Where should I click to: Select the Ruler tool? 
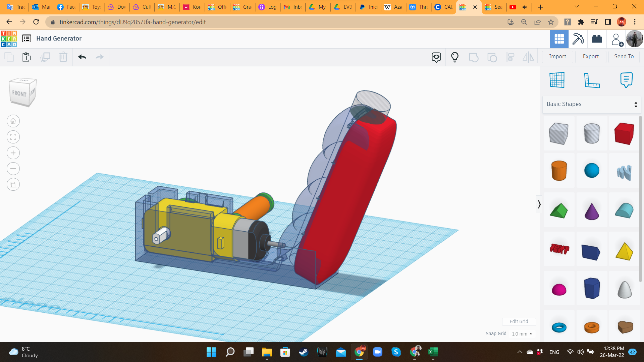(592, 80)
